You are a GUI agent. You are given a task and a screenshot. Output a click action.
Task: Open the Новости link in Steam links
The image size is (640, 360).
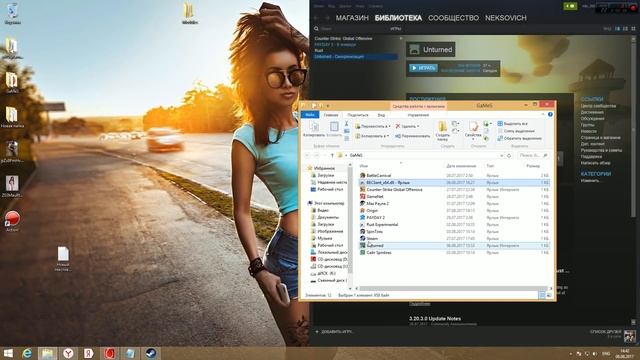(x=589, y=131)
